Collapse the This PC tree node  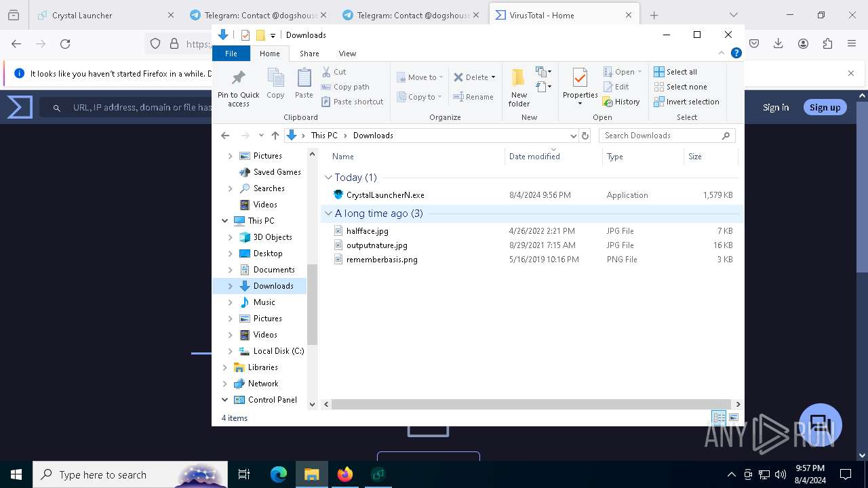(224, 221)
